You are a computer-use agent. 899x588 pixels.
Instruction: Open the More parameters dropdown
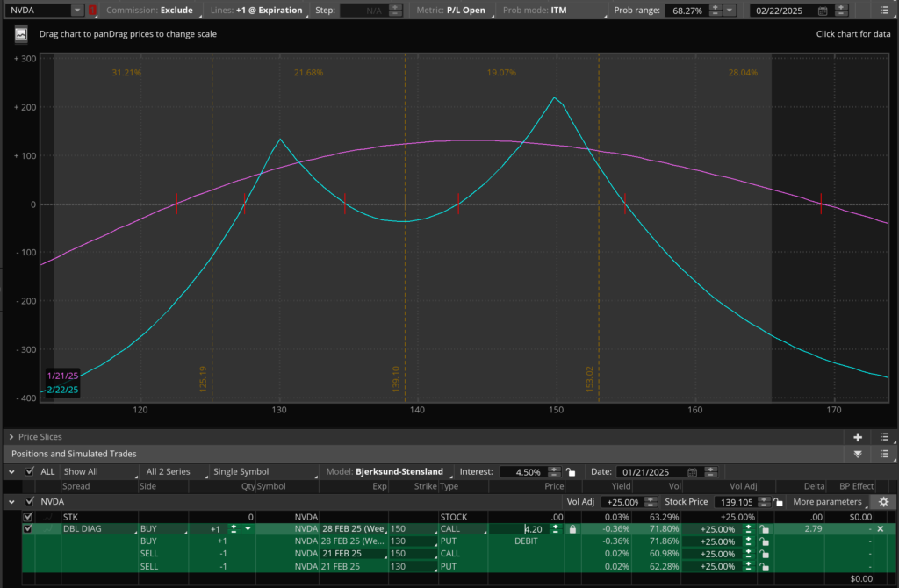(830, 502)
